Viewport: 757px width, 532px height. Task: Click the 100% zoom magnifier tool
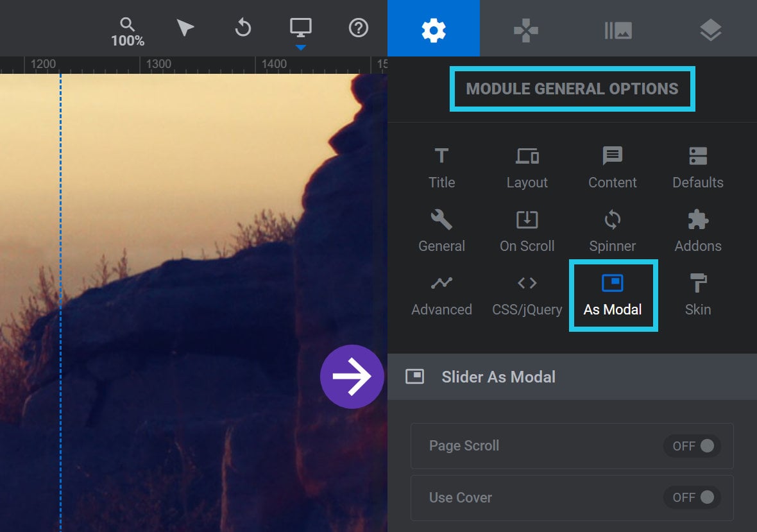click(x=128, y=32)
